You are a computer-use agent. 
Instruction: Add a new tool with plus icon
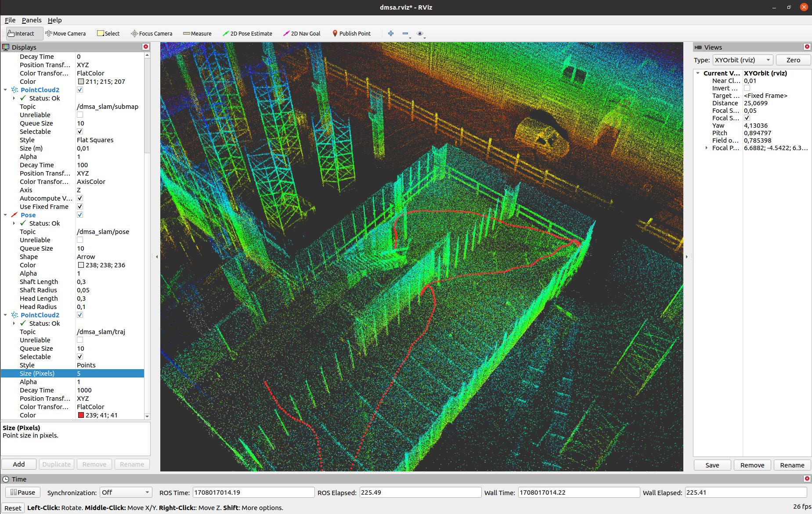click(x=391, y=33)
